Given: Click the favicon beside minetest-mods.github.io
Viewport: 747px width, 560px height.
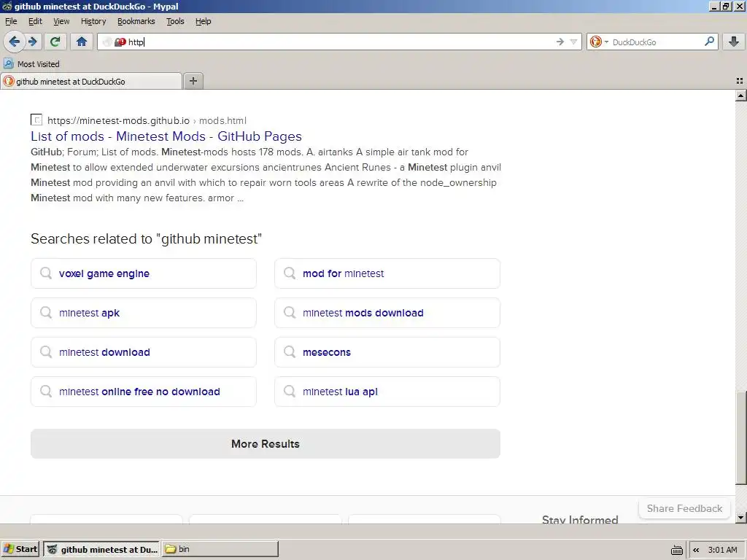Looking at the screenshot, I should pos(36,120).
